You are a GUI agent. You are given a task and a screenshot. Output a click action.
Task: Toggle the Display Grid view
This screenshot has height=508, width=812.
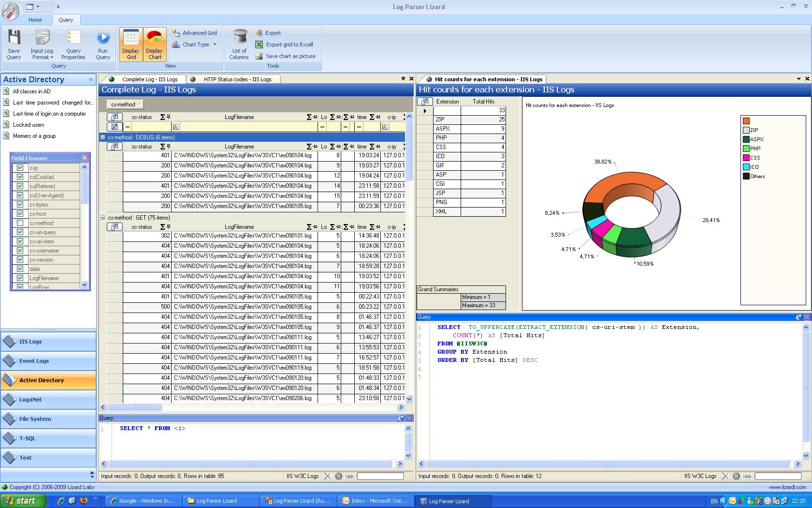point(131,44)
